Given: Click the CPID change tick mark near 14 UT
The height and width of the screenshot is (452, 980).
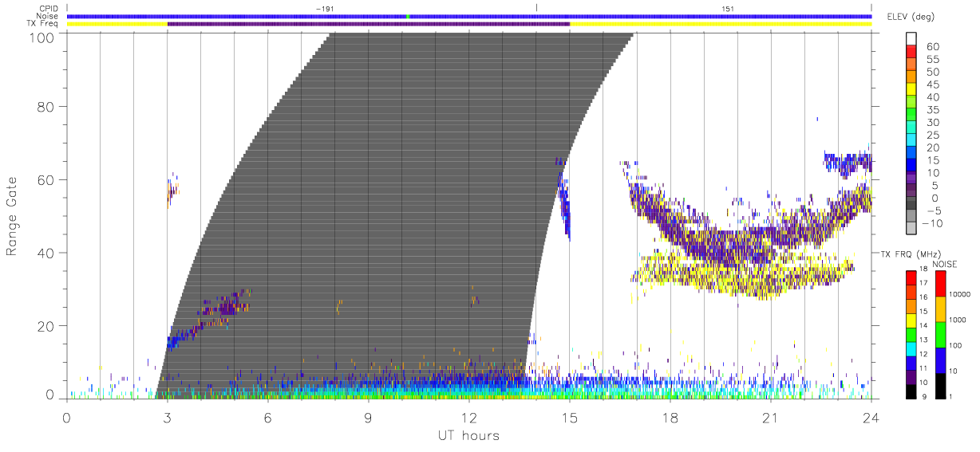Looking at the screenshot, I should (x=536, y=8).
